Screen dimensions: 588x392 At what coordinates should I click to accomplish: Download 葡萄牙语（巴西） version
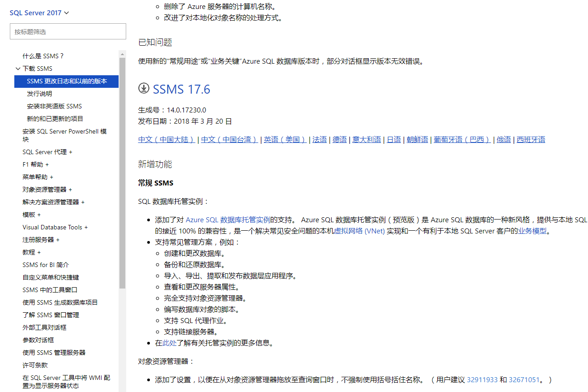pyautogui.click(x=462, y=139)
